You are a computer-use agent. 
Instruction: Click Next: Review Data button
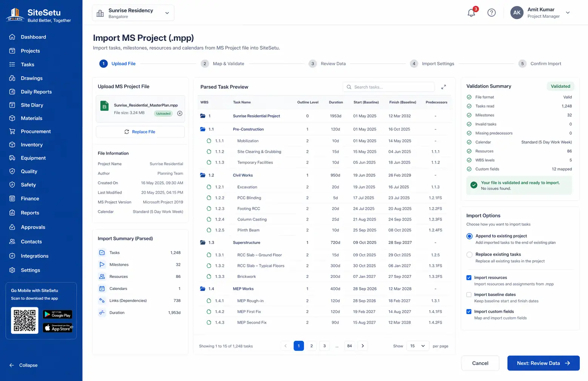point(543,363)
